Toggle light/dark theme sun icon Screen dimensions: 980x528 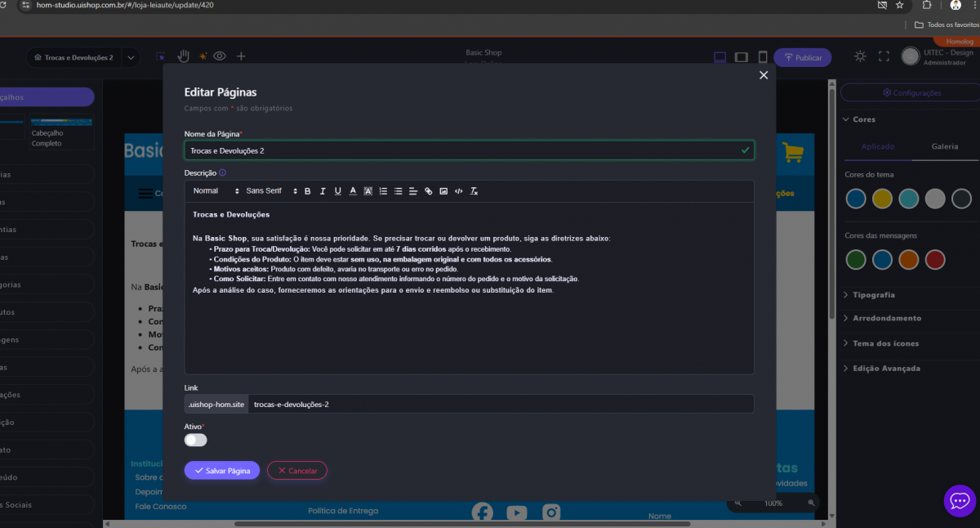coord(860,56)
